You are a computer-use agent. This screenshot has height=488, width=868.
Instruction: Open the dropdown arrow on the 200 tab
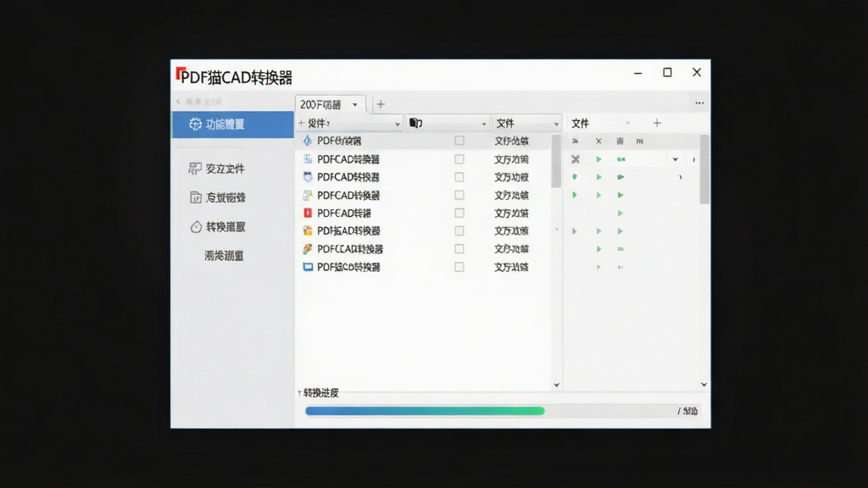click(355, 104)
